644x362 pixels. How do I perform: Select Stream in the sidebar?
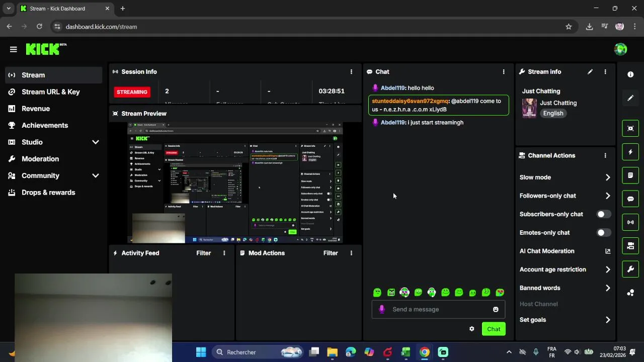(x=53, y=75)
